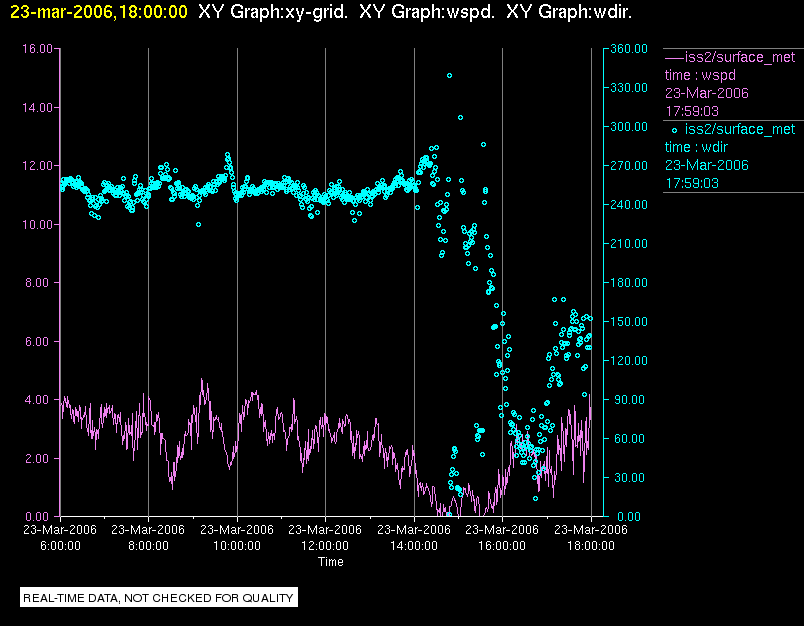Click the 14:00:00 tick label on time axis
This screenshot has height=626, width=804.
click(414, 546)
